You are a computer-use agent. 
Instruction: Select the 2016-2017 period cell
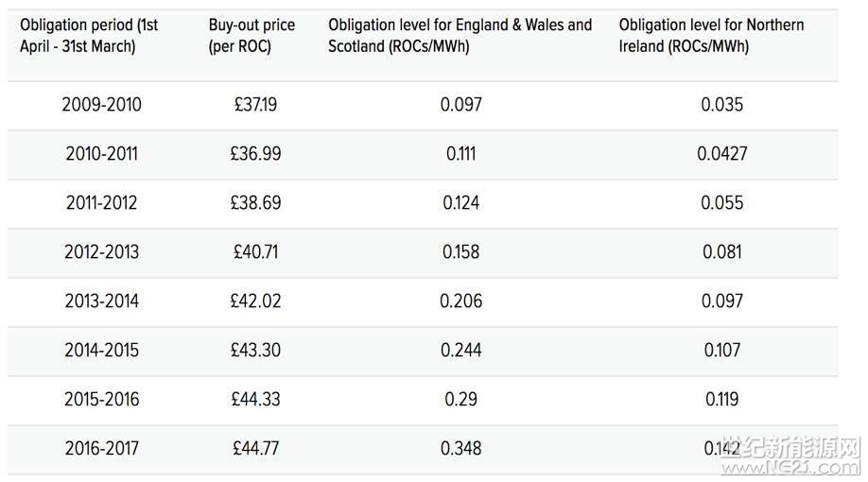[x=101, y=449]
